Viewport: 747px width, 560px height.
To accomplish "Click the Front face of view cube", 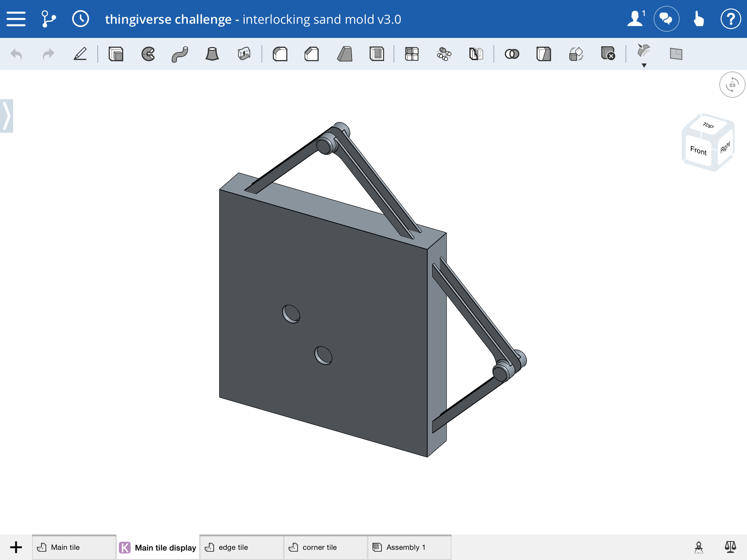I will pos(698,150).
